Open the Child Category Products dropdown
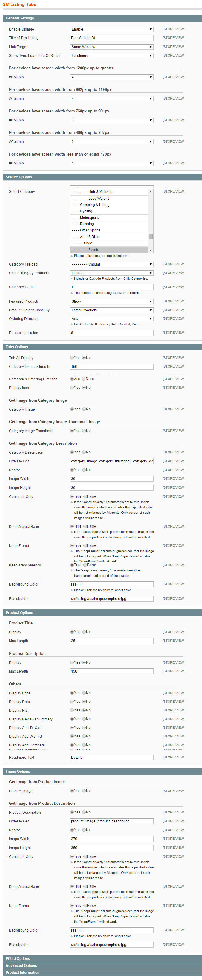The width and height of the screenshot is (202, 980). coord(112,273)
